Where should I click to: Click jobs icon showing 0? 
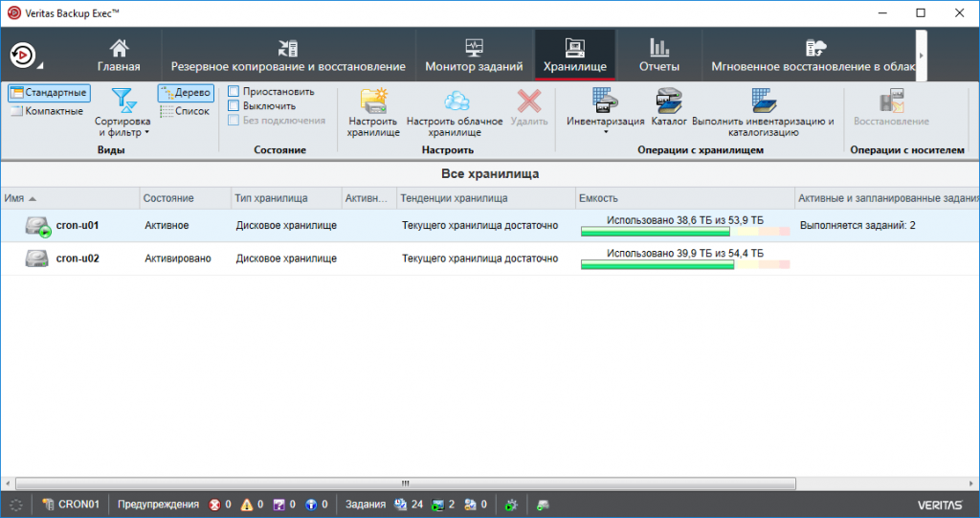(471, 505)
